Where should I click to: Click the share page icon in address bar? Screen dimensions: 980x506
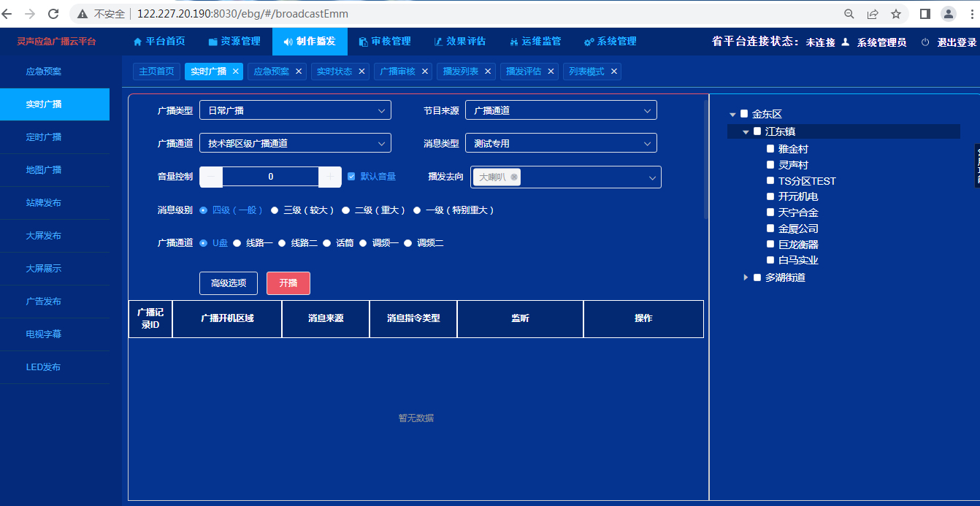[873, 14]
